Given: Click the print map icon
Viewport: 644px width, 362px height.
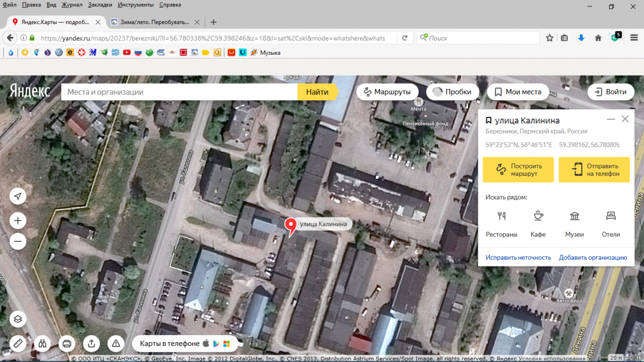Looking at the screenshot, I should click(x=67, y=343).
